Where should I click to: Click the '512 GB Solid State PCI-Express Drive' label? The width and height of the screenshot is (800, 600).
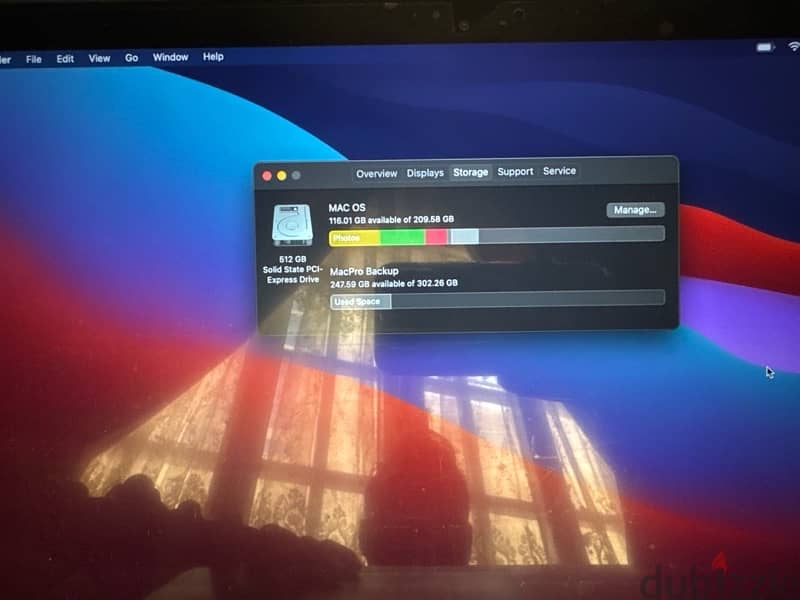[x=293, y=269]
